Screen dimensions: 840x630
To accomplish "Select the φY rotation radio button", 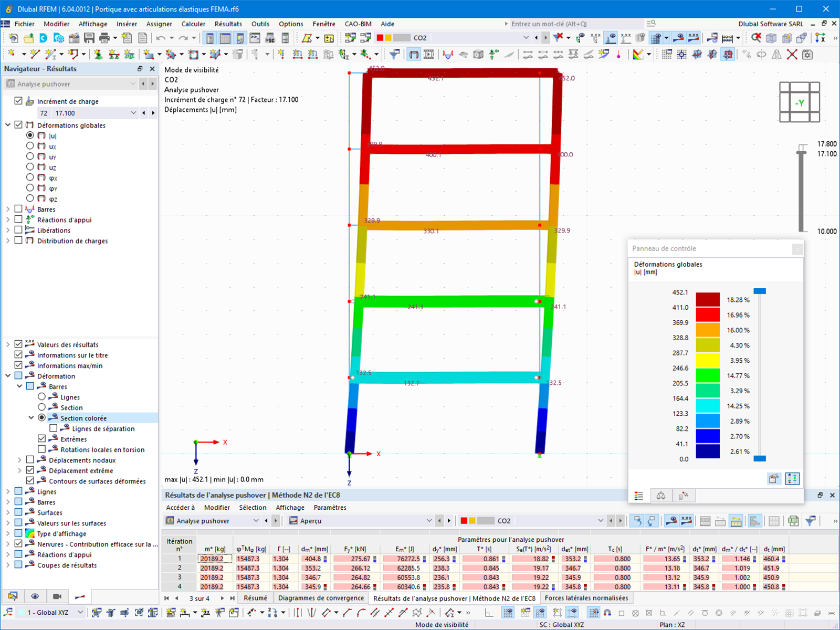I will coord(30,188).
